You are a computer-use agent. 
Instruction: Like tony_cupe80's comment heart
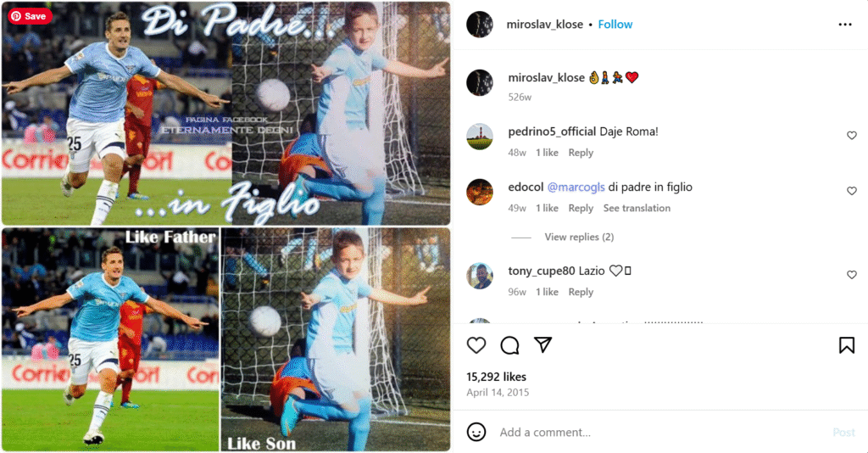coord(851,275)
